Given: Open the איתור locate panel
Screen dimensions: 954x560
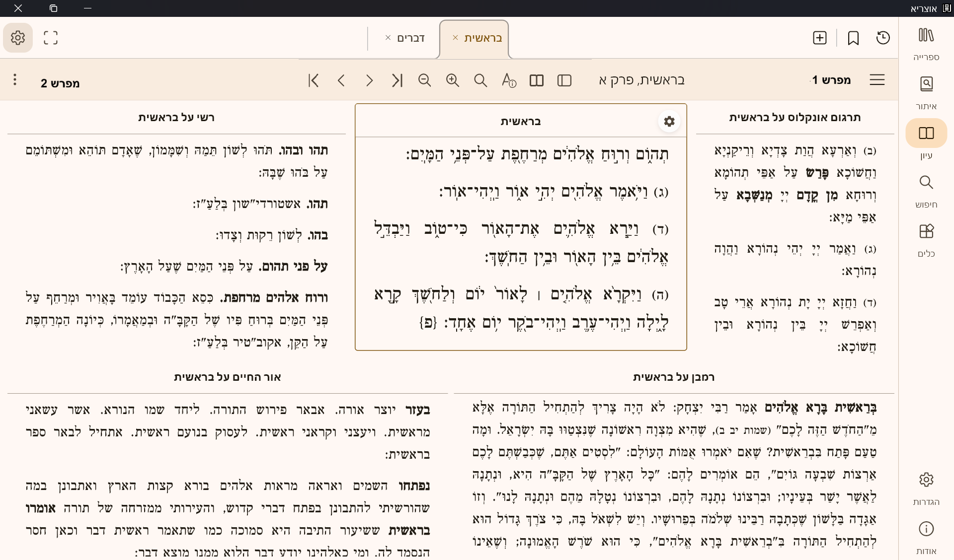Looking at the screenshot, I should [x=926, y=89].
